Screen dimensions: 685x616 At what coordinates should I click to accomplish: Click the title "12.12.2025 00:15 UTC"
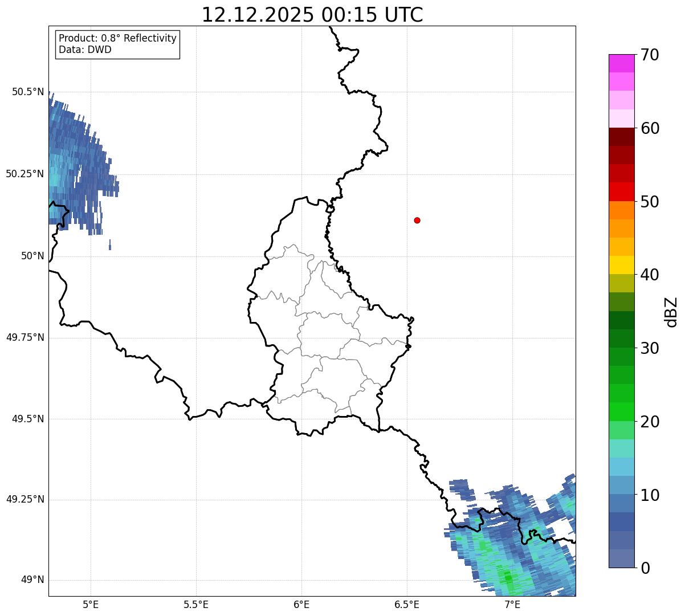(x=312, y=14)
